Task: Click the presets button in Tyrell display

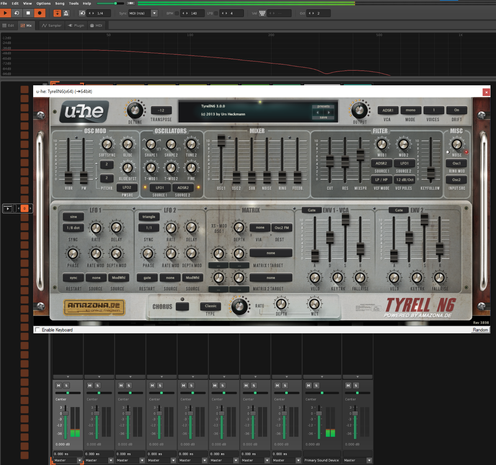Action: [323, 106]
